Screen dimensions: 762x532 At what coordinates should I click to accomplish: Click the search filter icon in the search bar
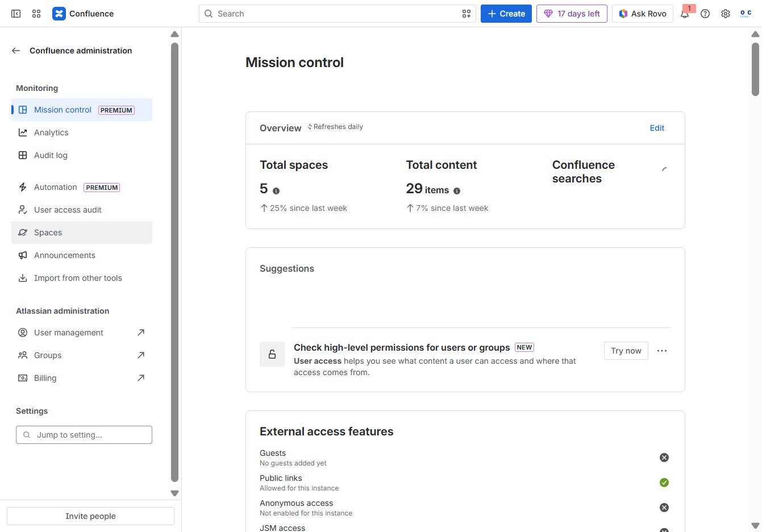coord(467,14)
